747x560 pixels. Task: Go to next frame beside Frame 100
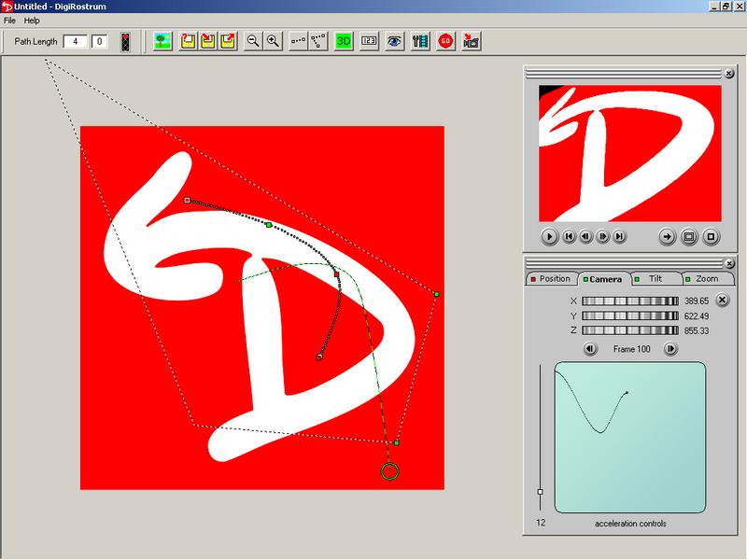tap(670, 348)
